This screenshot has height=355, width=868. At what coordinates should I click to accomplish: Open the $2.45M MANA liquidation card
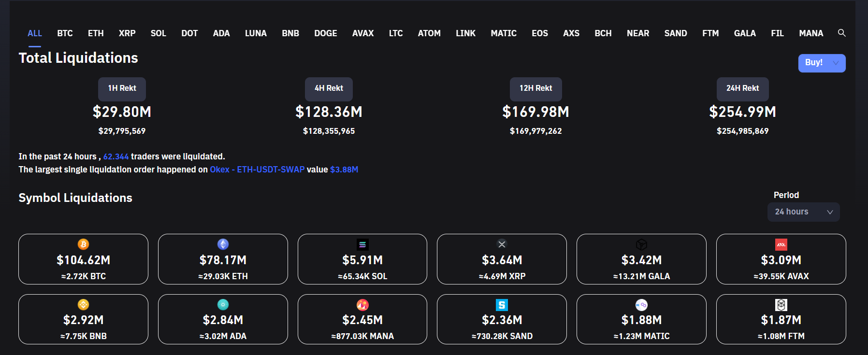click(362, 319)
